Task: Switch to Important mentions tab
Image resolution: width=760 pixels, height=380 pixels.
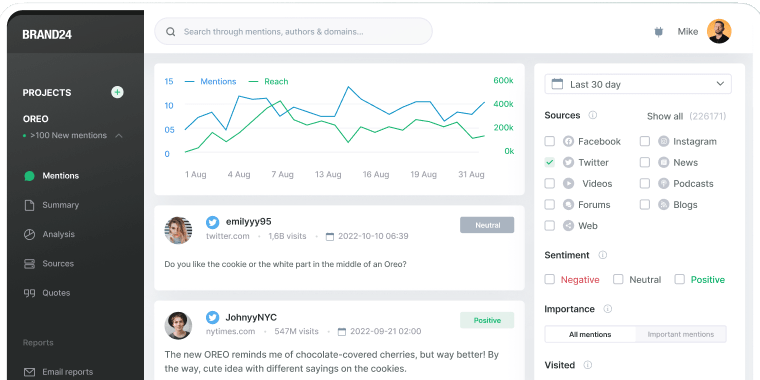Action: tap(681, 334)
